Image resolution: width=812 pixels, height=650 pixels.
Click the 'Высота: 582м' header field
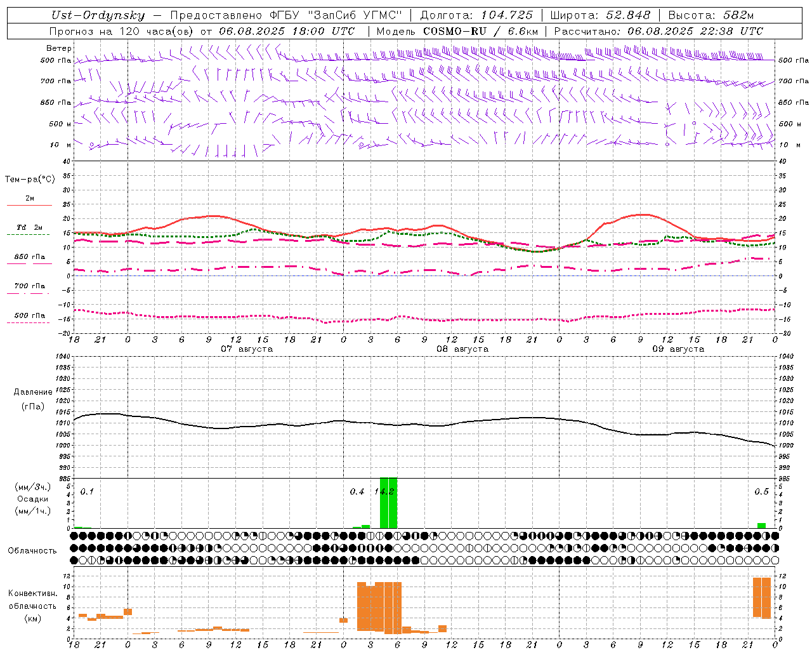pos(711,15)
